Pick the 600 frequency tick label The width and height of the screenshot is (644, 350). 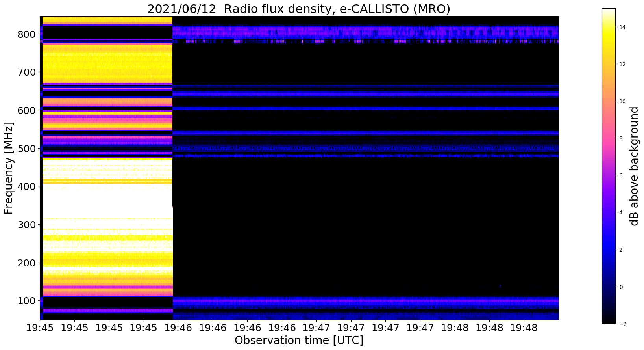27,110
